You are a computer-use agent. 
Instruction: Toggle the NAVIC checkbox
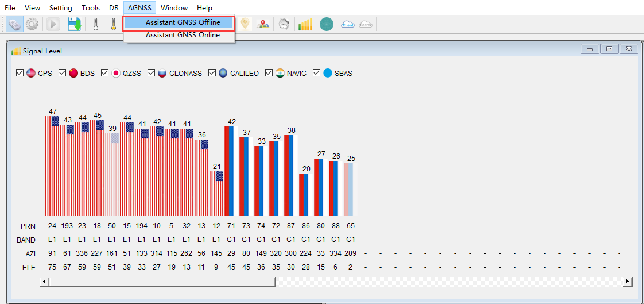pos(269,73)
